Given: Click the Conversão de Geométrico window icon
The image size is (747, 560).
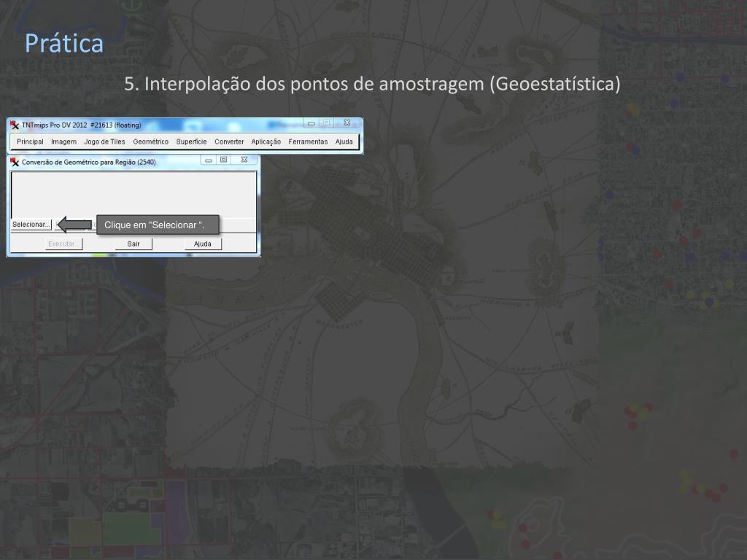Looking at the screenshot, I should coord(15,162).
